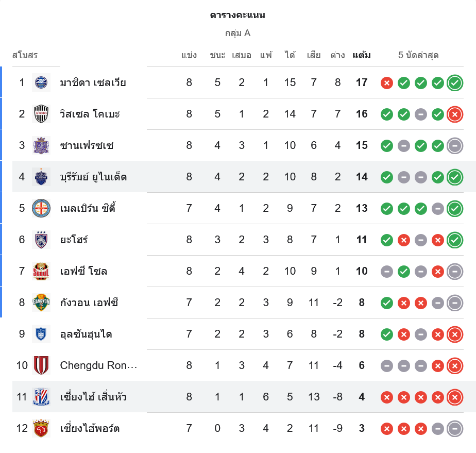Click Vissel Kobe's latest match loss indicator
The height and width of the screenshot is (453, 476).
click(x=454, y=114)
